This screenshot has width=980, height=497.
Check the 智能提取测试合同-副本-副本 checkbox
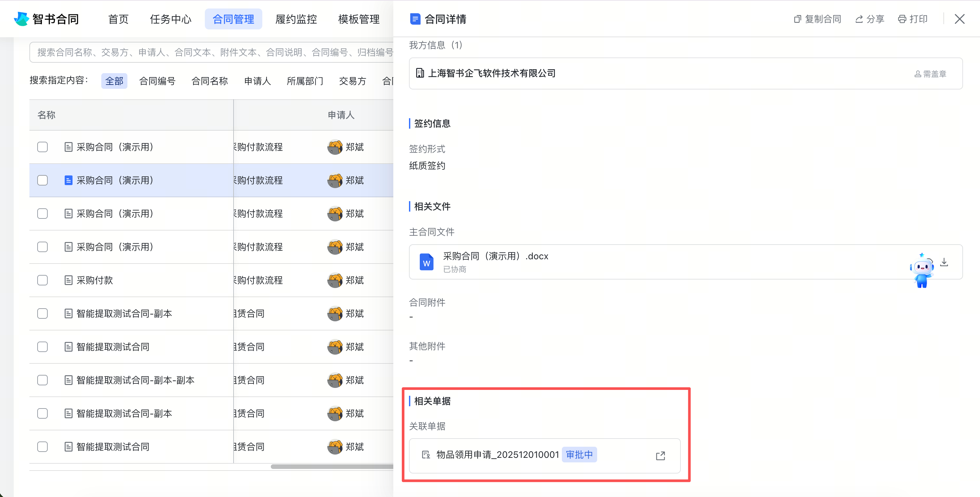pyautogui.click(x=42, y=380)
